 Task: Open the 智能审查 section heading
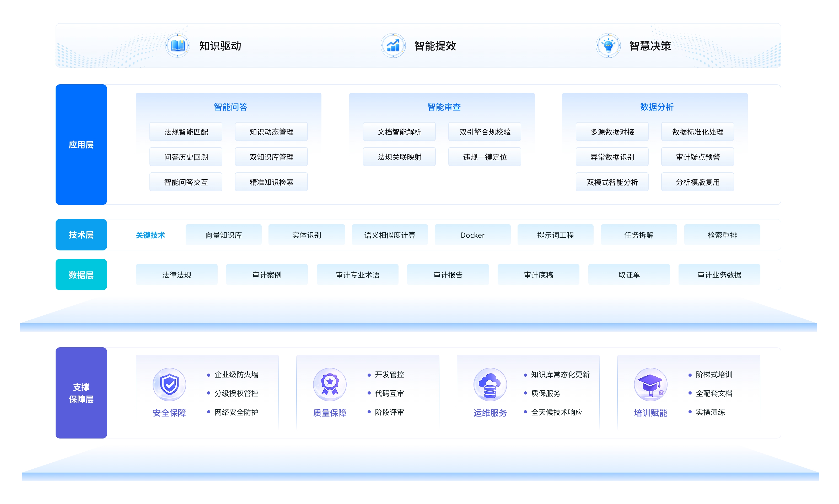coord(444,107)
